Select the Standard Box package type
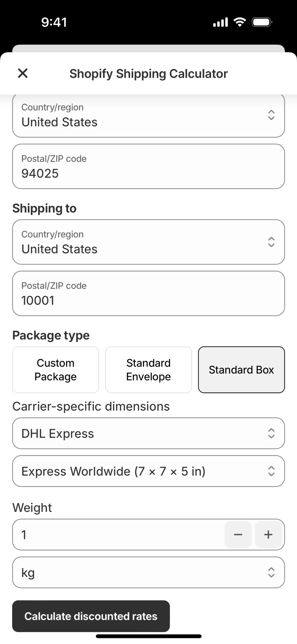The width and height of the screenshot is (297, 644). [241, 370]
